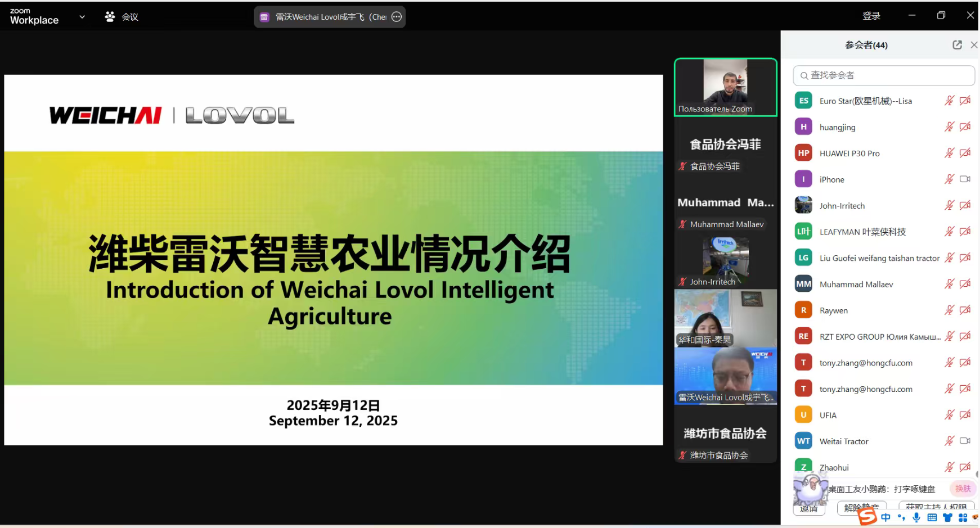Screen dimensions: 980x528
Task: Click muted mic icon for Muhammad Mallaev in list
Action: 949,284
